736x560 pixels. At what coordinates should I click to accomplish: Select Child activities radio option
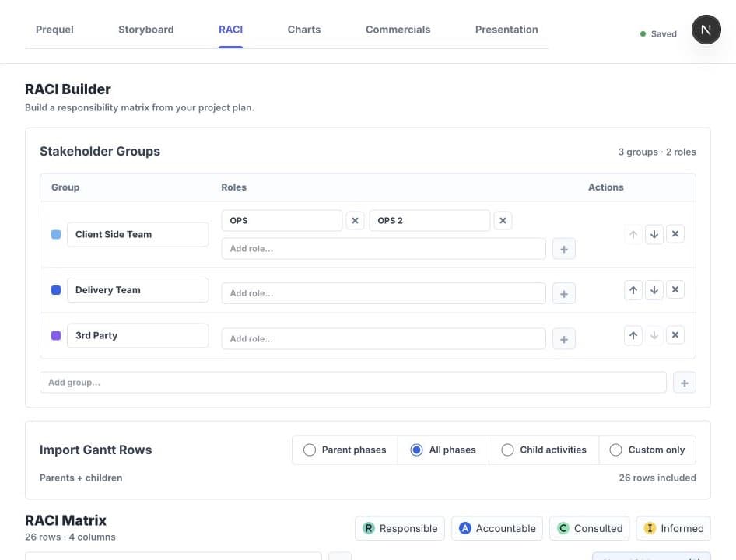coord(544,450)
